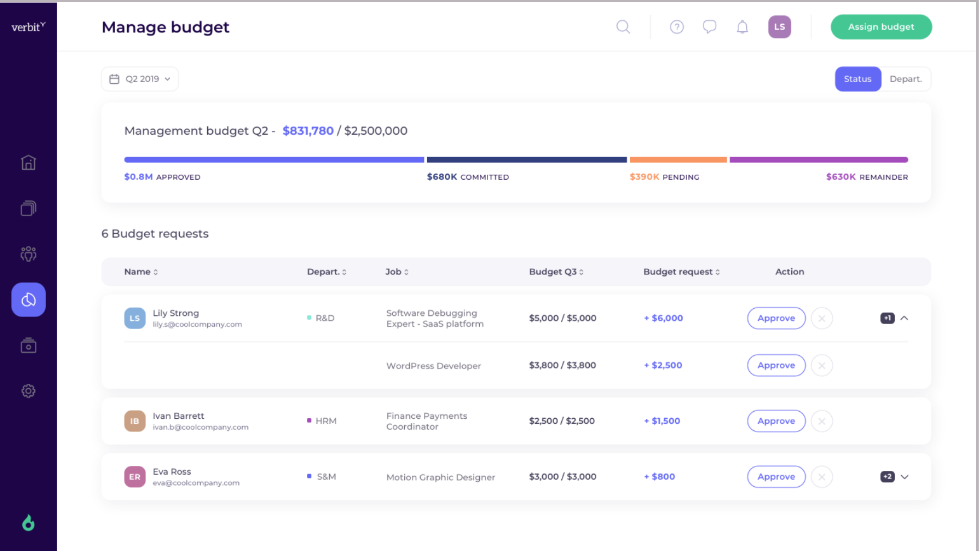Reject Lily Strong's $6,000 request
This screenshot has height=551, width=980.
[x=822, y=318]
